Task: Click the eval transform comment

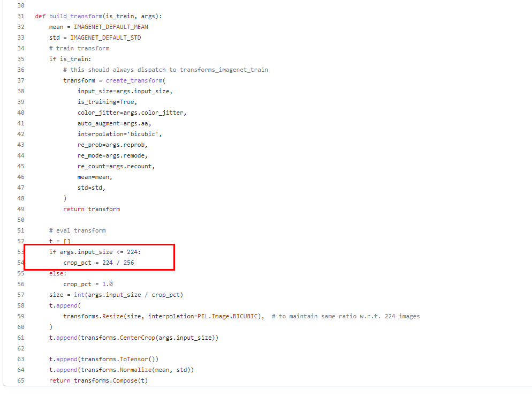Action: coord(78,230)
